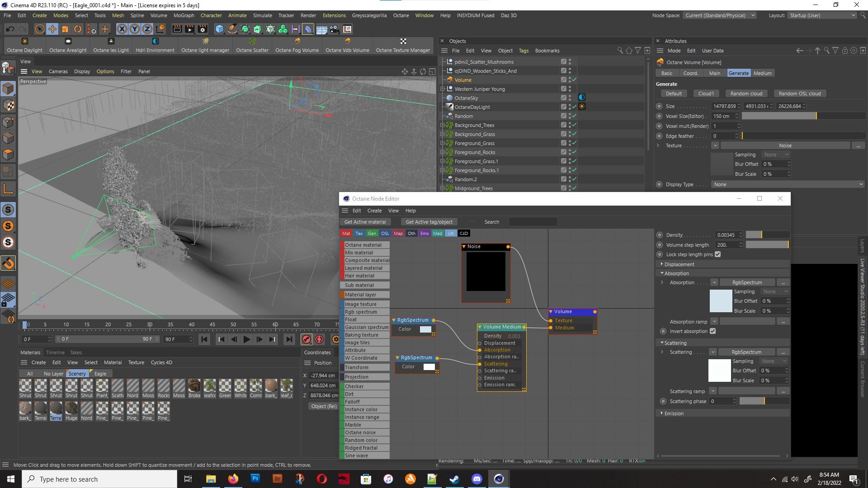Select the Move tool in top toolbar
The width and height of the screenshot is (868, 488).
(52, 29)
